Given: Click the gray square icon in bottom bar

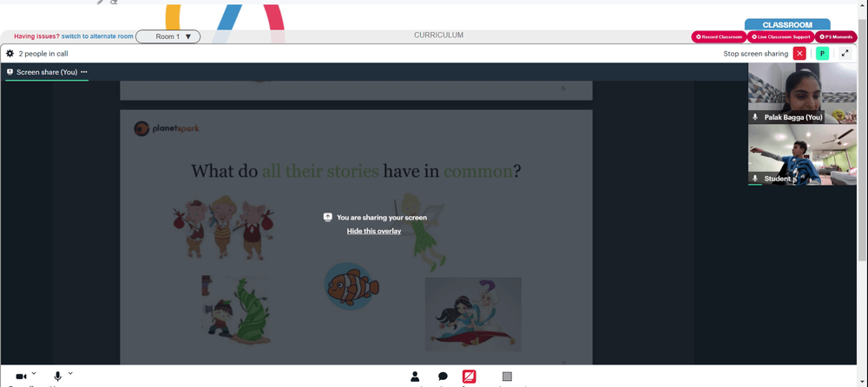Looking at the screenshot, I should (507, 377).
